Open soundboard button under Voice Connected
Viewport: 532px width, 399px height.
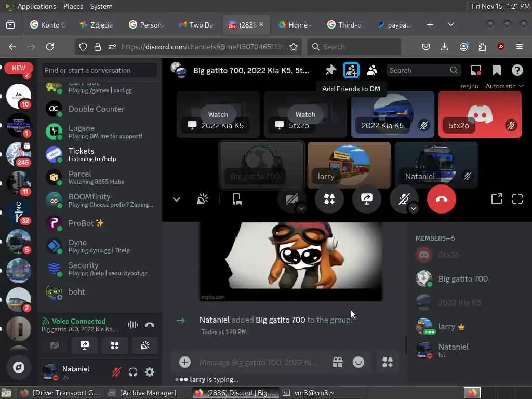pyautogui.click(x=145, y=345)
